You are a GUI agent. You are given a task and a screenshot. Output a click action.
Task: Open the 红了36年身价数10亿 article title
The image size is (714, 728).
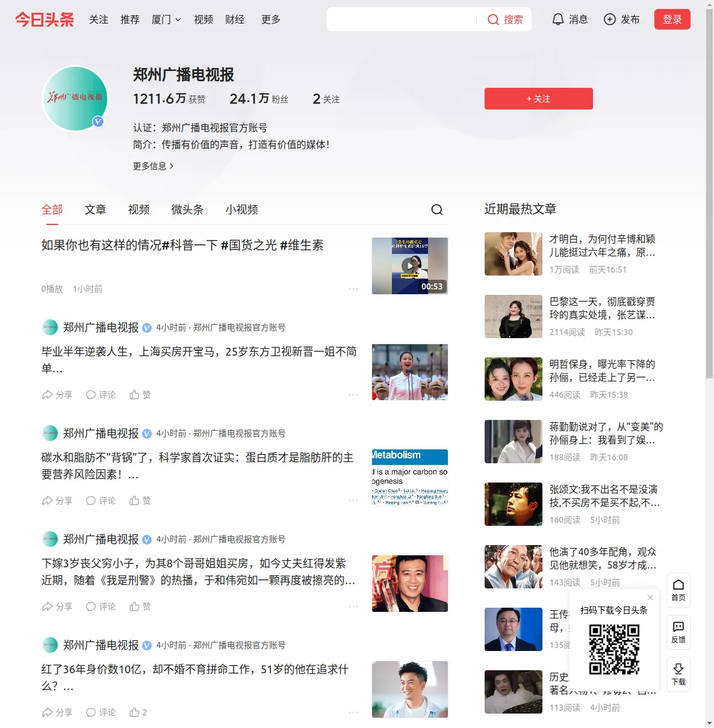click(195, 677)
